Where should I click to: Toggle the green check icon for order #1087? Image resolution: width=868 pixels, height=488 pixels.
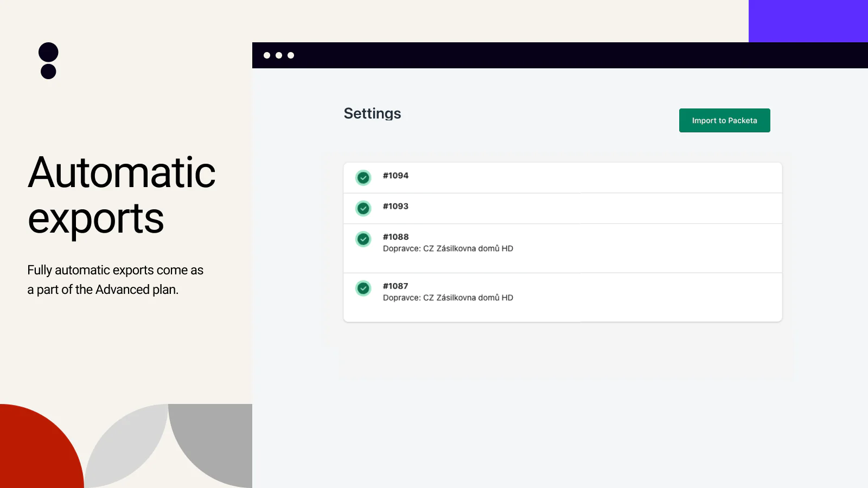[x=363, y=288]
